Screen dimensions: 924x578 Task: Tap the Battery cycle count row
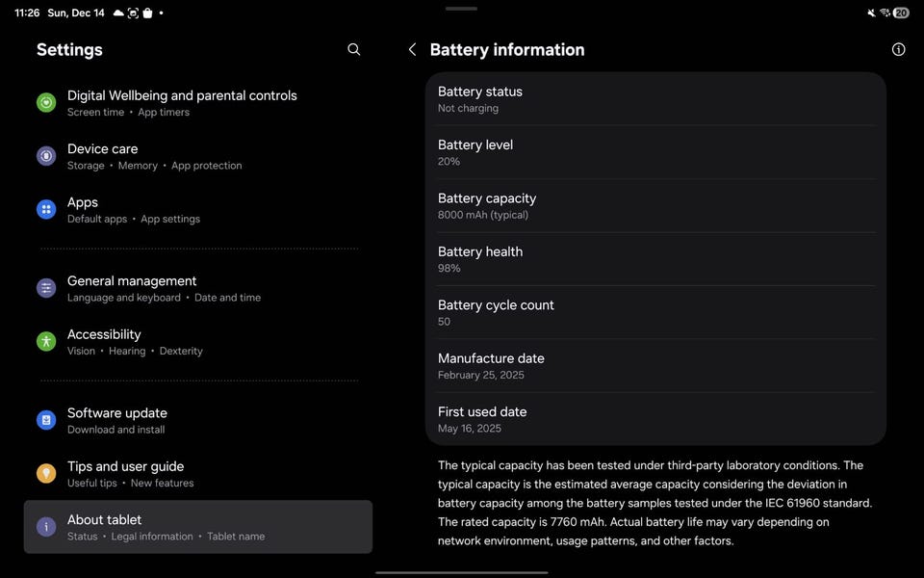[654, 312]
